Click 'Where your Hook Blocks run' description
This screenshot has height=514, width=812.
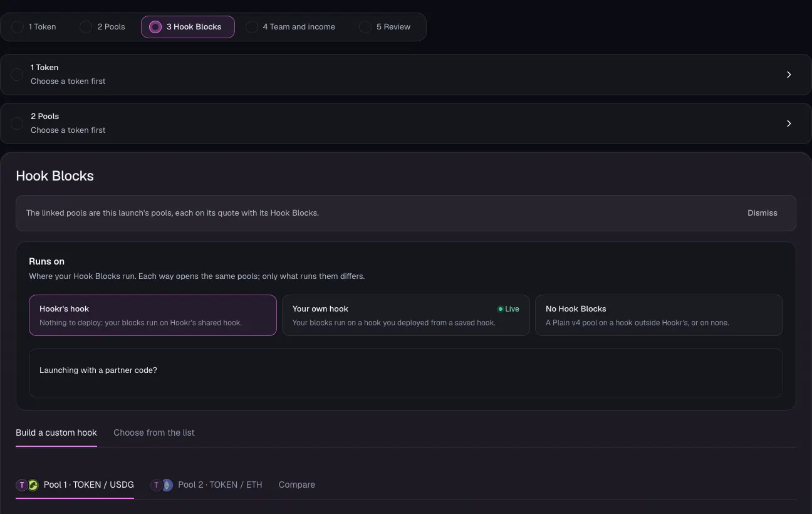coord(197,276)
